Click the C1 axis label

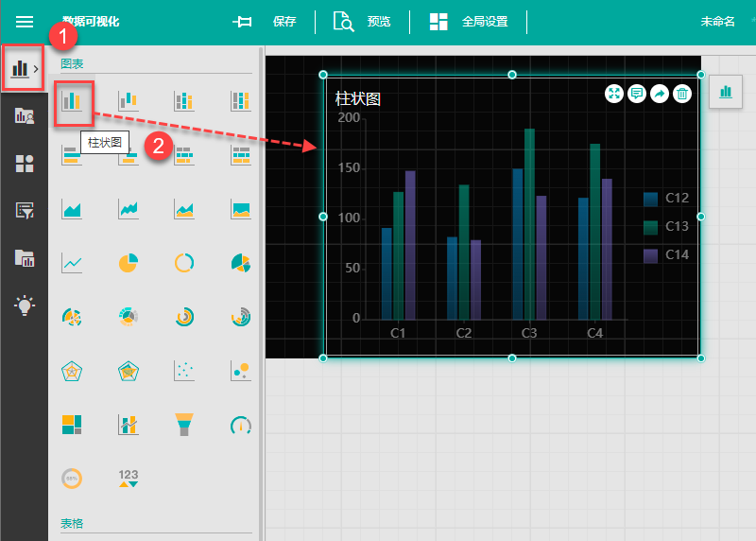pos(398,333)
